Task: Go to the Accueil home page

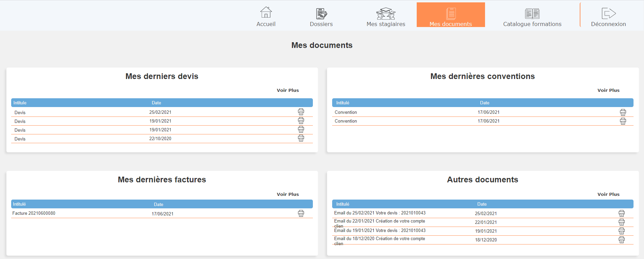Action: point(266,17)
